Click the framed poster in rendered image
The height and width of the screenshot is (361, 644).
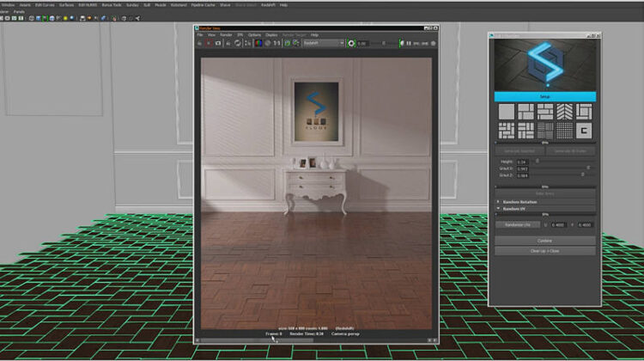click(x=317, y=112)
